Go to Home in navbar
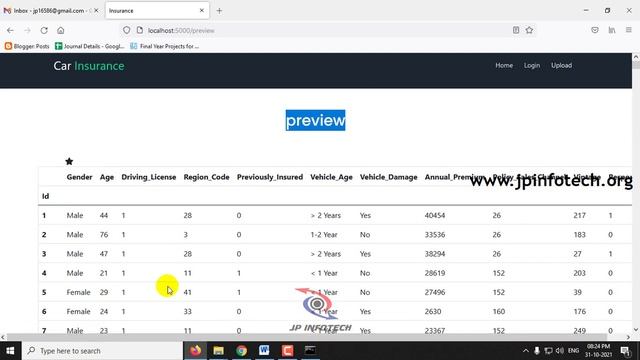Viewport: 640px width, 360px height. coord(504,65)
